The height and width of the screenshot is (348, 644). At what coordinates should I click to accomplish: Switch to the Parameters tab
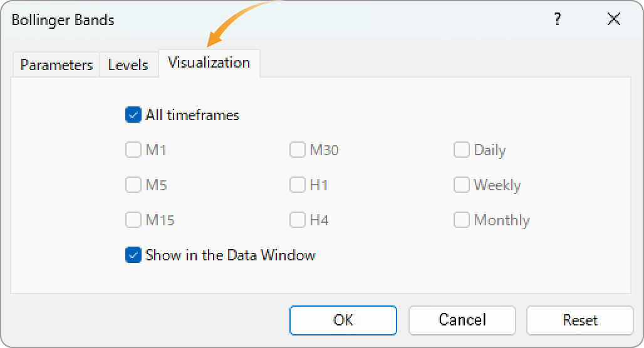coord(56,65)
